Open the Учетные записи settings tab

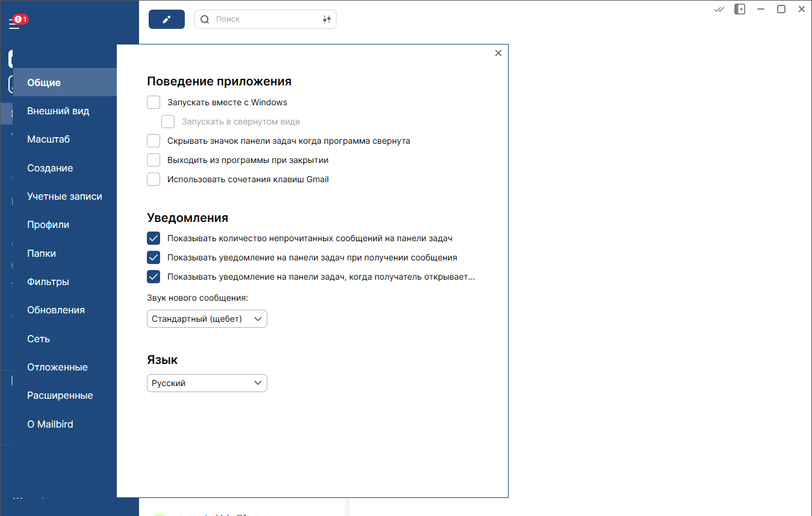coord(65,196)
